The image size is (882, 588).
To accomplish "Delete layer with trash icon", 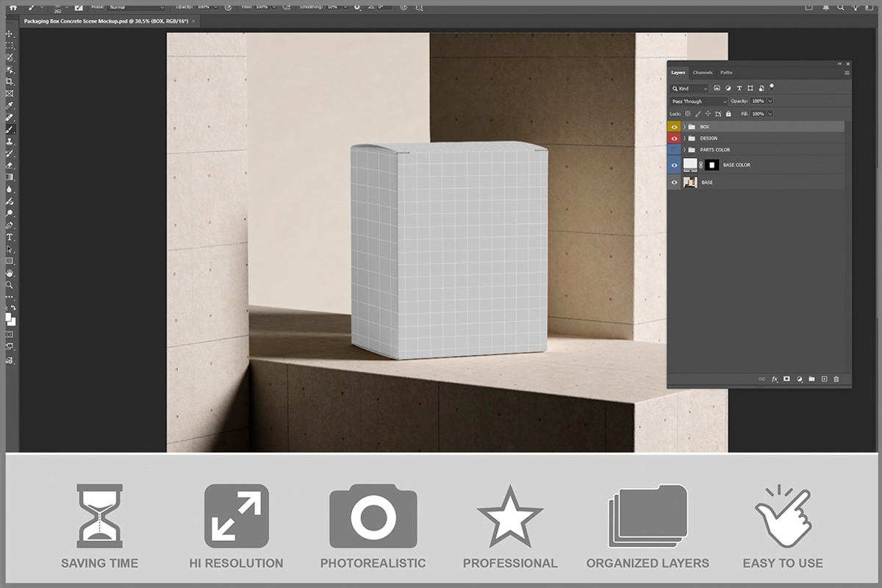I will pos(836,379).
